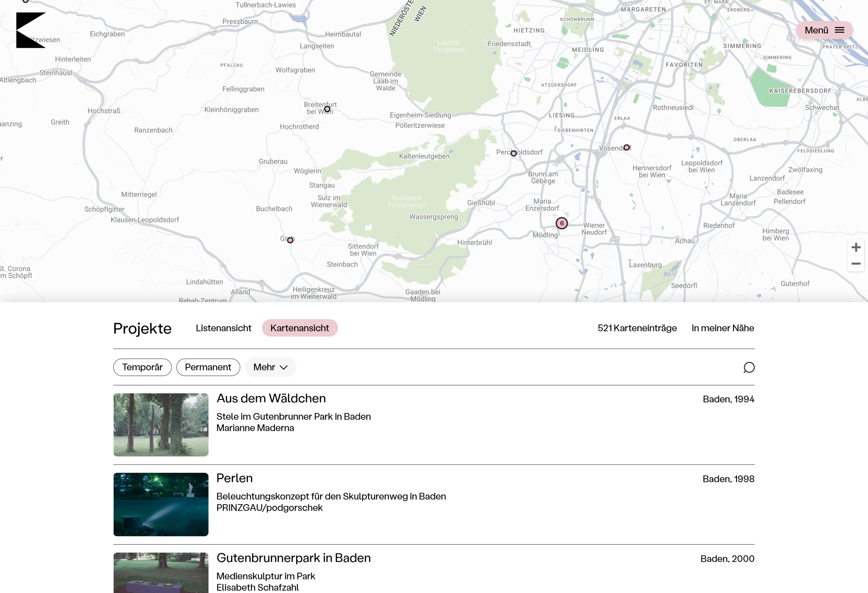
Task: Zoom out the map with minus icon
Action: 856,264
